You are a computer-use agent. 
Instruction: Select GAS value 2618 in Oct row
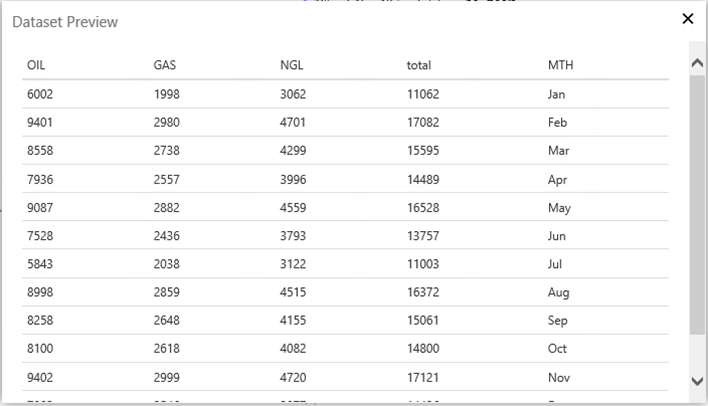point(168,349)
